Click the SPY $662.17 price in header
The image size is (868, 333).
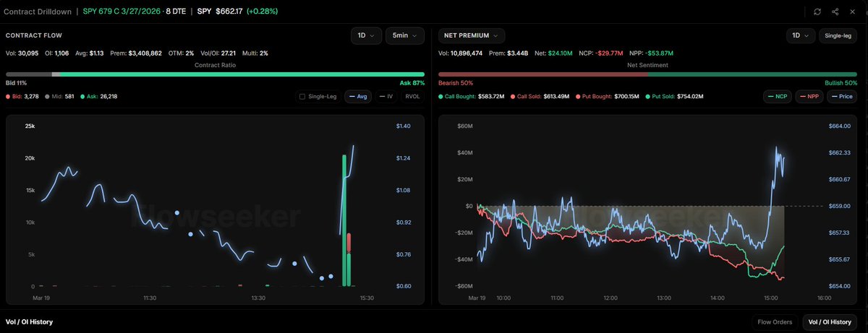click(x=221, y=12)
